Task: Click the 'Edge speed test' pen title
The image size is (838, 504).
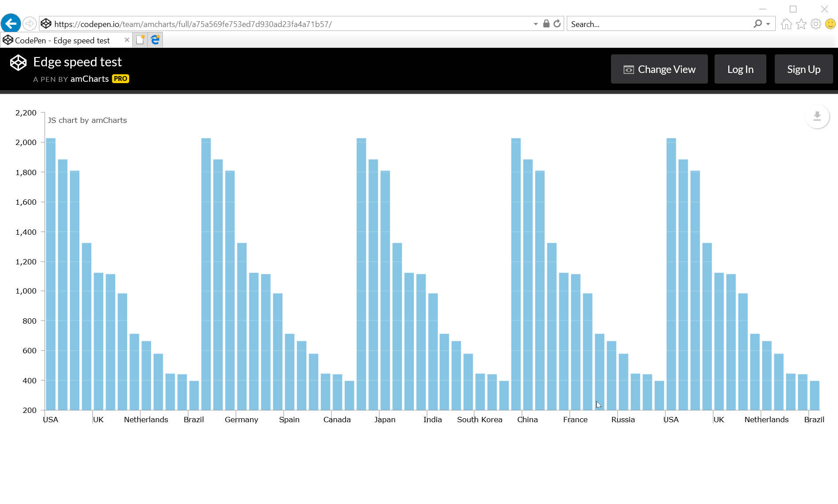Action: [77, 62]
